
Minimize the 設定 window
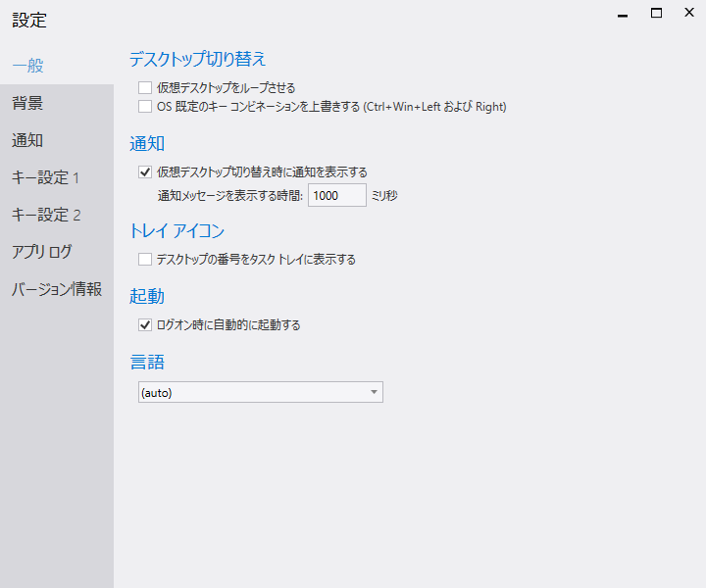(x=622, y=14)
